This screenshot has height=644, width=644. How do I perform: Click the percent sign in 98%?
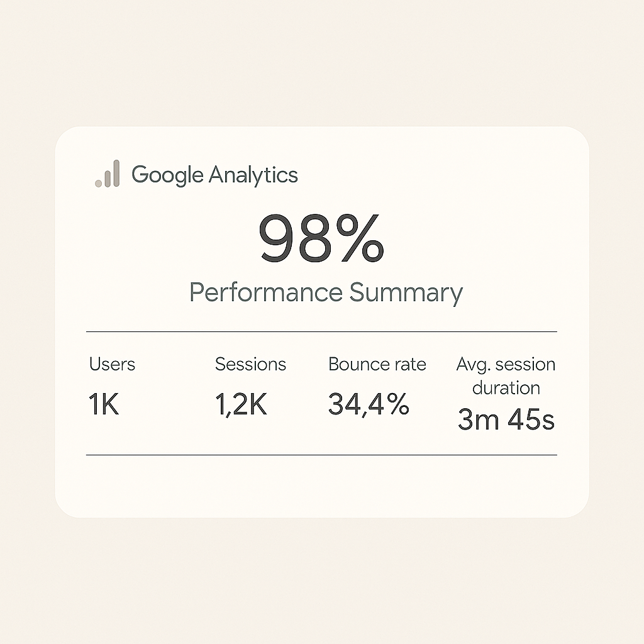(x=360, y=238)
